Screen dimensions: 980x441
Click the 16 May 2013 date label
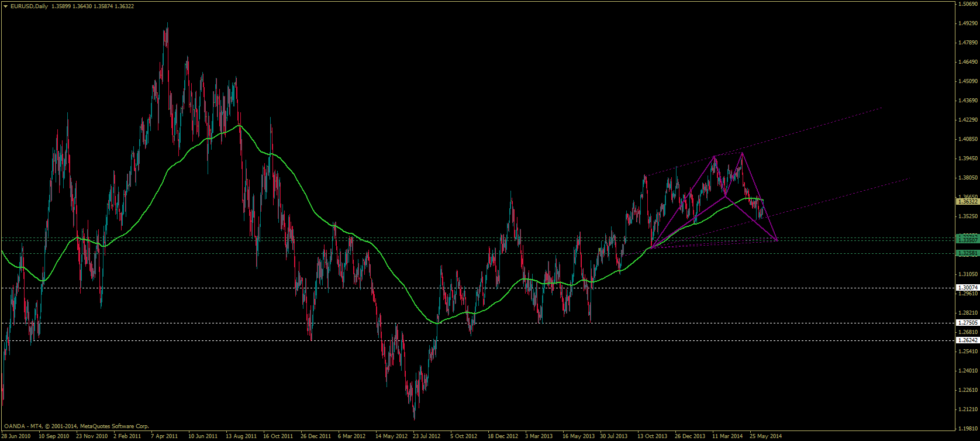pyautogui.click(x=578, y=436)
